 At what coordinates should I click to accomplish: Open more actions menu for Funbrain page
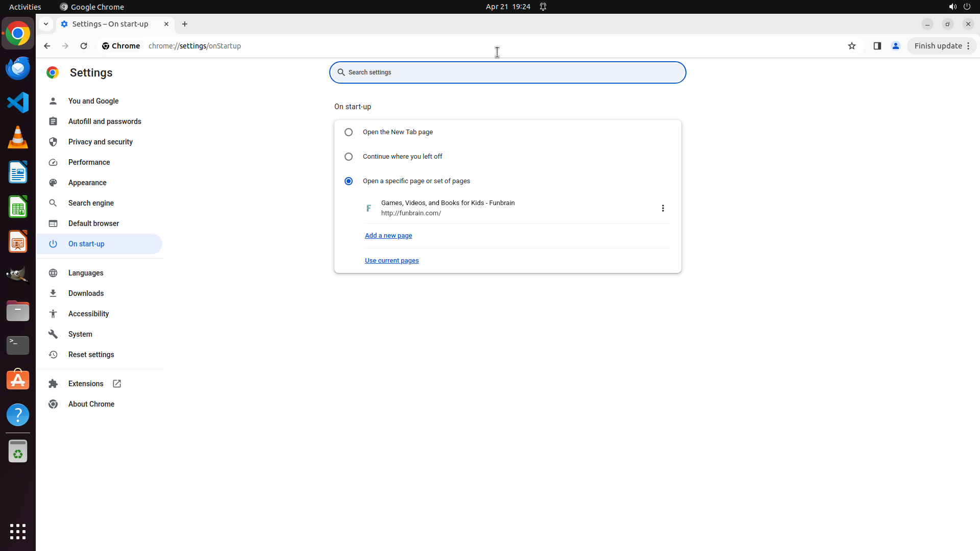(x=663, y=208)
